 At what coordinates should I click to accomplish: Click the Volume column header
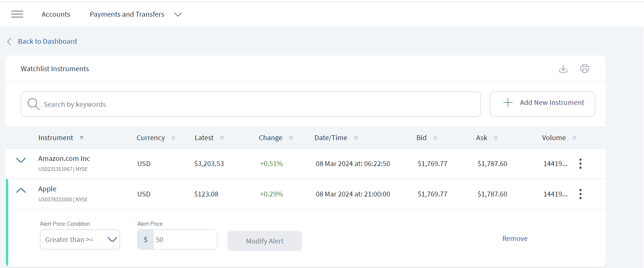click(554, 138)
